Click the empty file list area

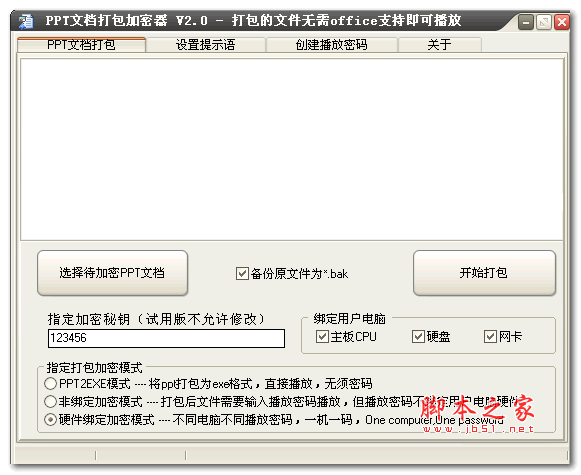292,149
